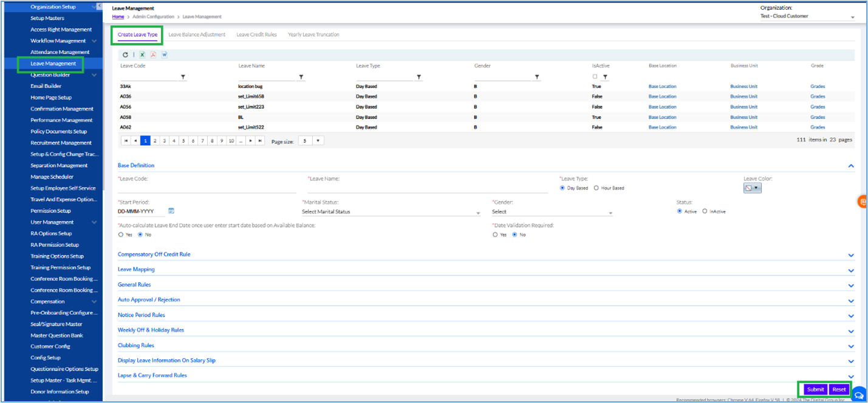This screenshot has width=868, height=403.
Task: Select Hour Based leave type
Action: pyautogui.click(x=596, y=188)
